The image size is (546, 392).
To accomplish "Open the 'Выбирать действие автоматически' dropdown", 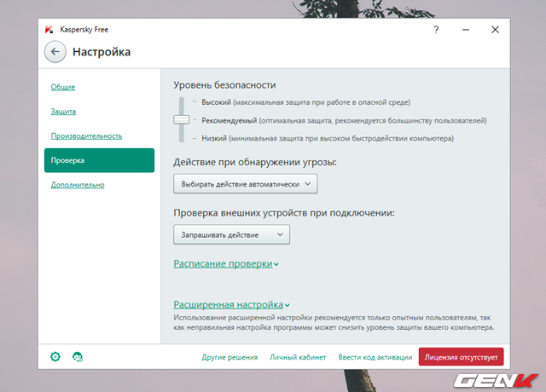I will (x=245, y=183).
